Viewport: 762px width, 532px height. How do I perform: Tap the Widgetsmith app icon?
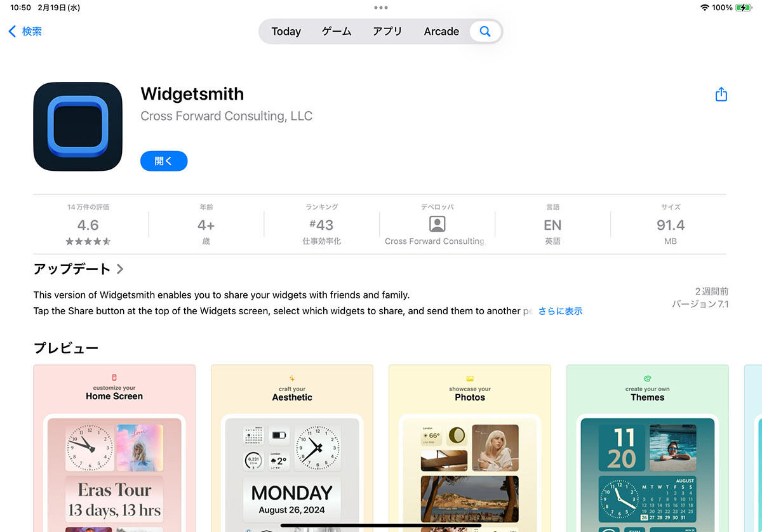pos(77,126)
